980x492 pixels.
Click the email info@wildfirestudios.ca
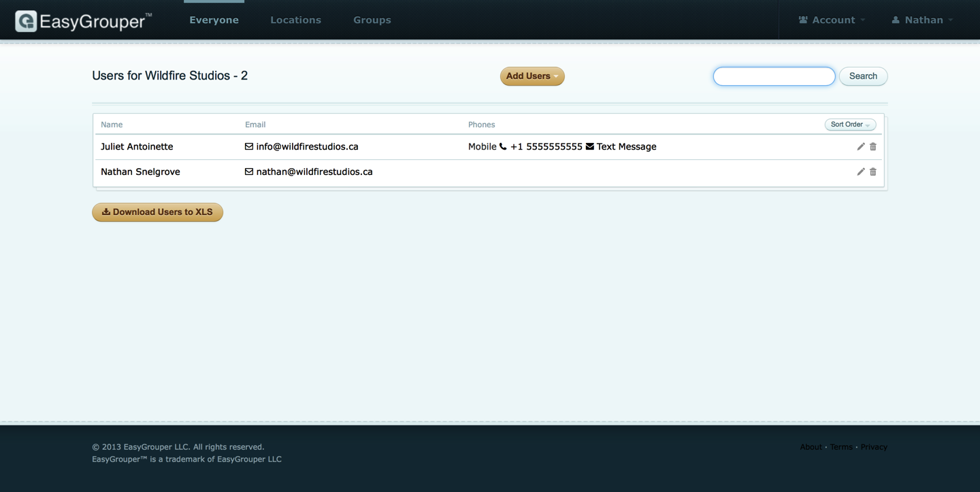tap(307, 146)
